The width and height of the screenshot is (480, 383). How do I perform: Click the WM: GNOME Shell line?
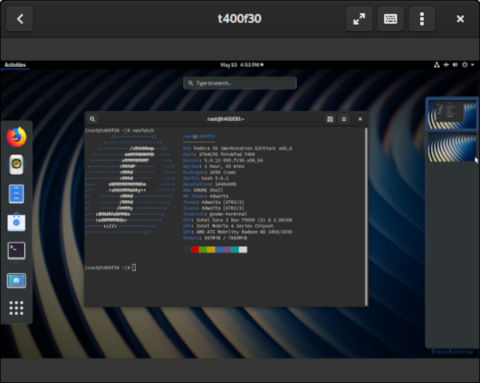(203, 190)
